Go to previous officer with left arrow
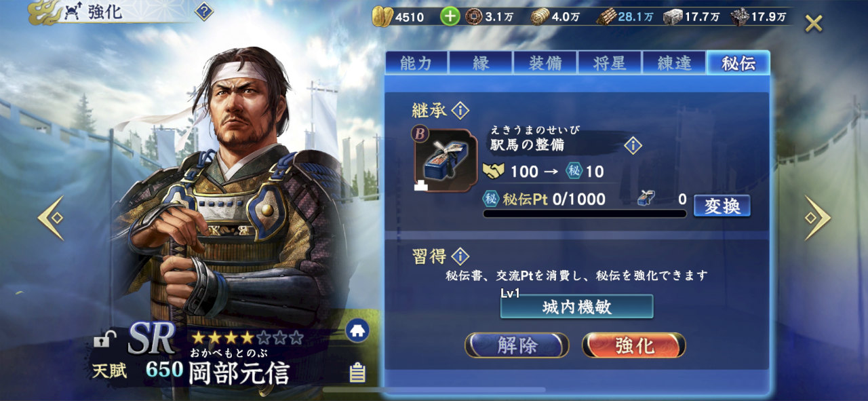The width and height of the screenshot is (868, 401). pyautogui.click(x=51, y=218)
